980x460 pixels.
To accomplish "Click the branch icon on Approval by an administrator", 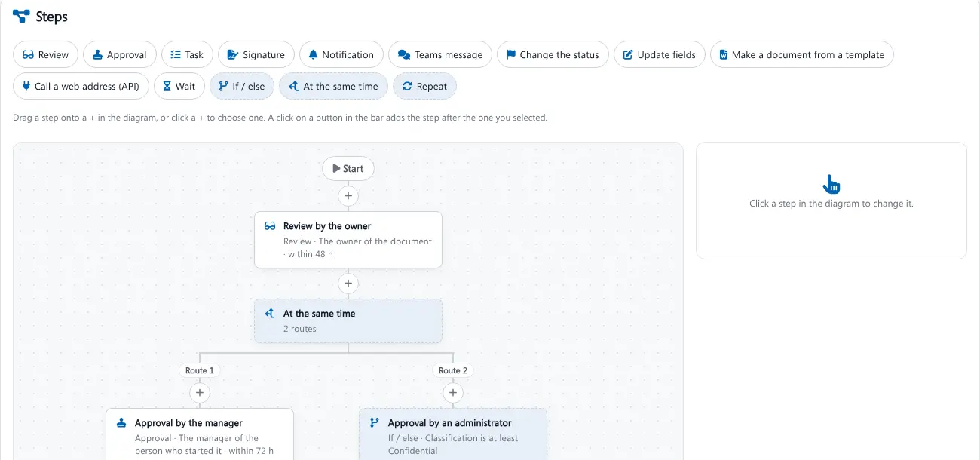I will pyautogui.click(x=375, y=423).
